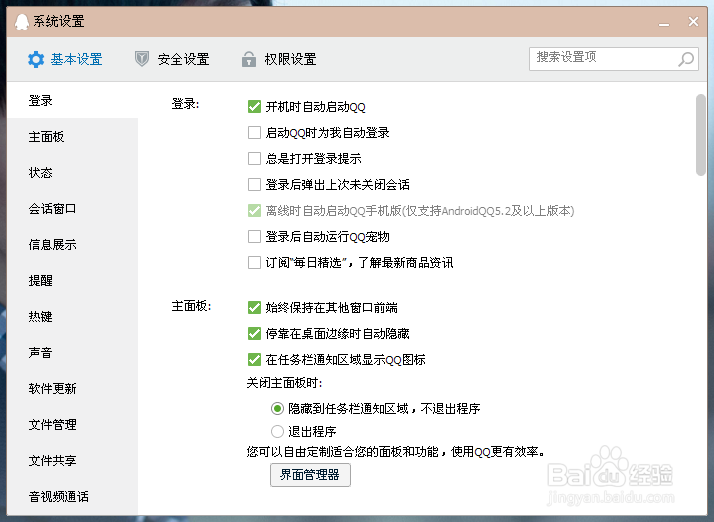Viewport: 714px width, 522px height.
Task: Uncheck 开机时自动启动QQ
Action: tap(254, 107)
